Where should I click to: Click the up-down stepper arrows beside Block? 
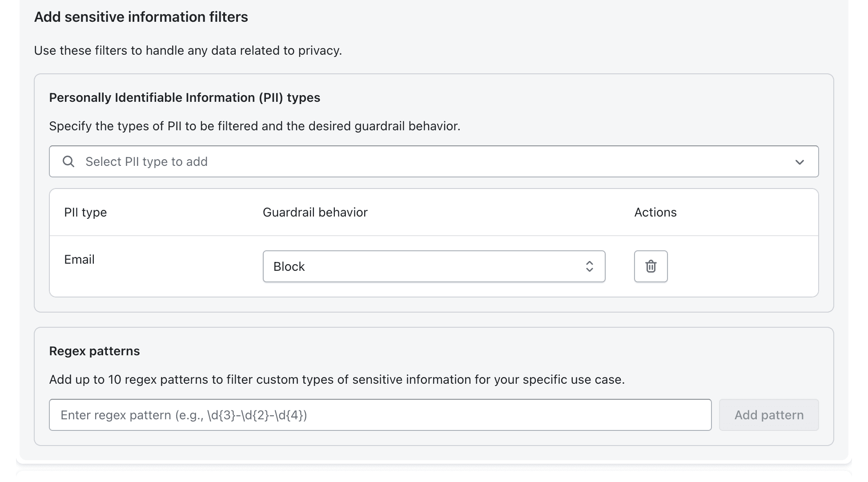pos(589,266)
